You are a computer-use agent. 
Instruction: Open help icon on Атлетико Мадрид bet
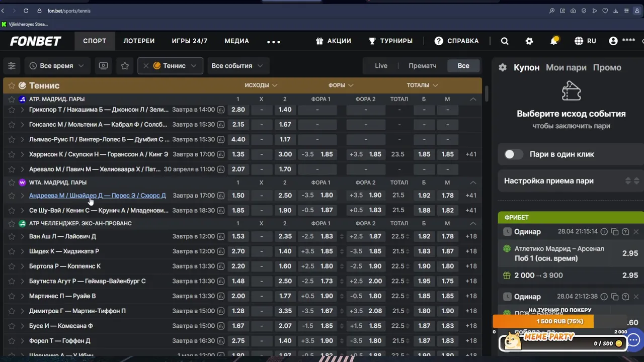[625, 232]
